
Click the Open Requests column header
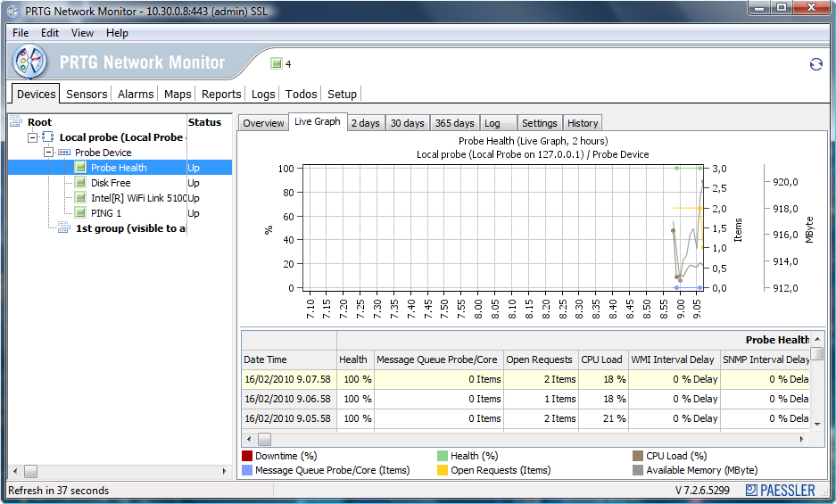coord(541,359)
